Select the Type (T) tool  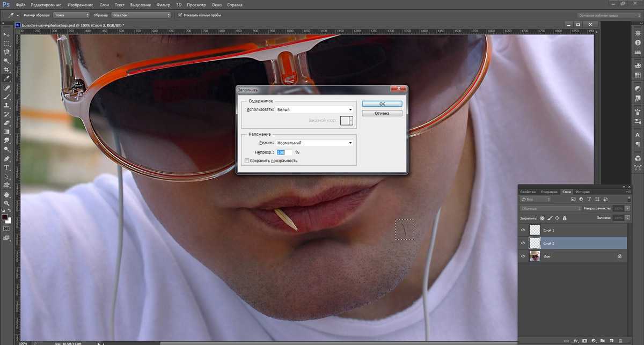[x=7, y=167]
